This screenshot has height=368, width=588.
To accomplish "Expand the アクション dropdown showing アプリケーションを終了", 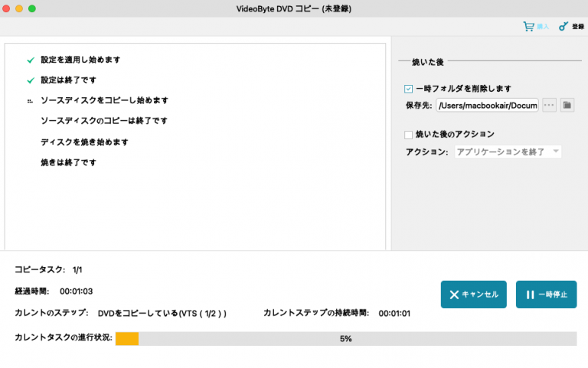I will [508, 151].
